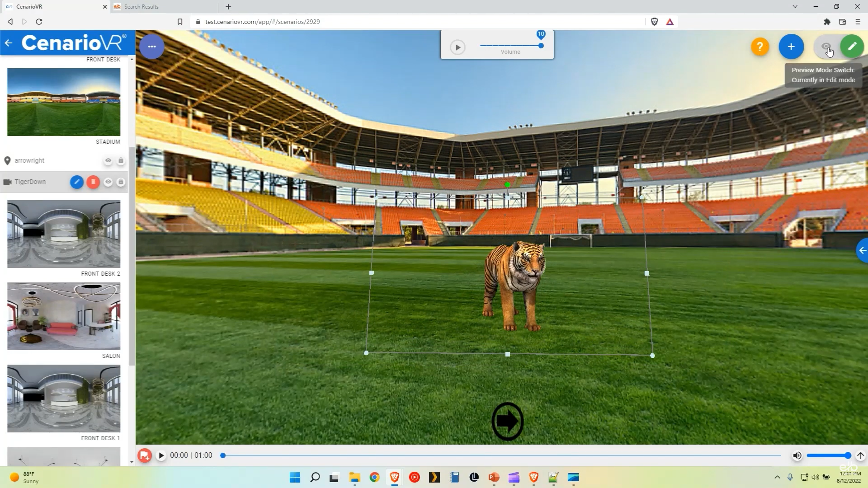This screenshot has width=868, height=488.
Task: Toggle visibility of the arrowright object
Action: 108,161
